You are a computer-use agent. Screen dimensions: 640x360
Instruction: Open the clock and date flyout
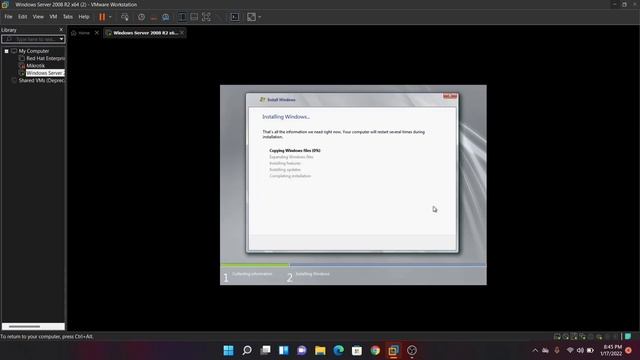(611, 350)
